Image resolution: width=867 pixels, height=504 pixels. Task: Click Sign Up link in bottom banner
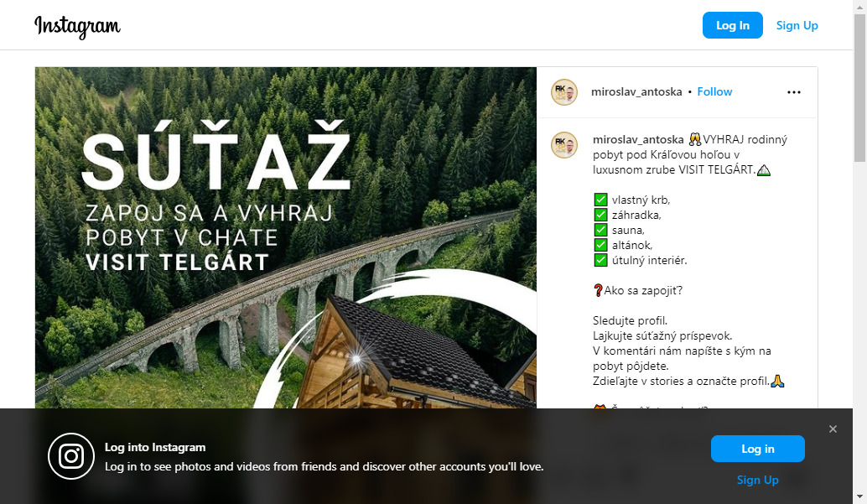click(x=757, y=480)
